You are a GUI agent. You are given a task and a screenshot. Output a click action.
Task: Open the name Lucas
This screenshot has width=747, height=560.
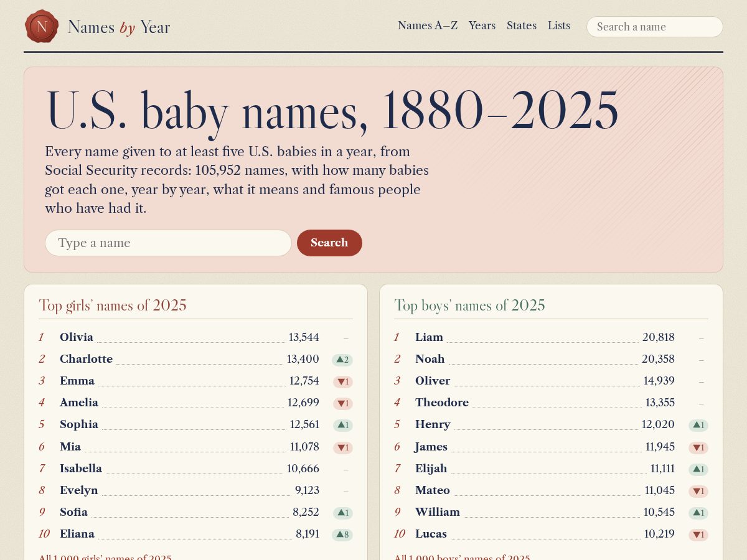tap(431, 534)
